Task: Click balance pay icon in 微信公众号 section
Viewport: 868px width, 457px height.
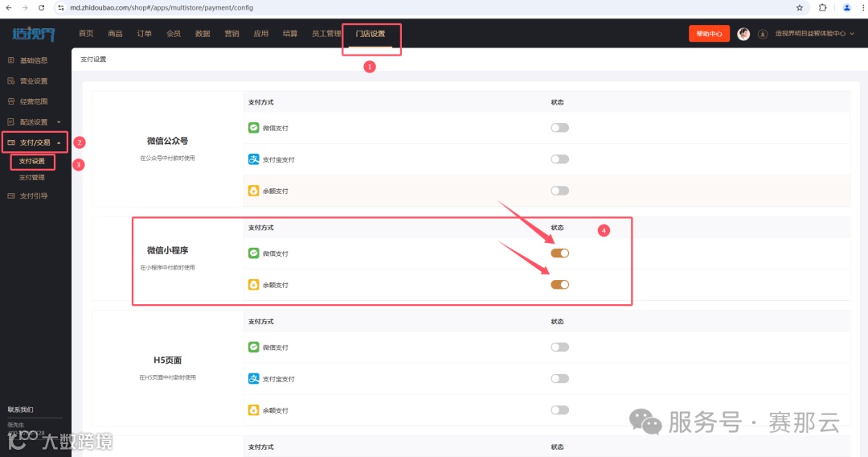Action: [253, 191]
